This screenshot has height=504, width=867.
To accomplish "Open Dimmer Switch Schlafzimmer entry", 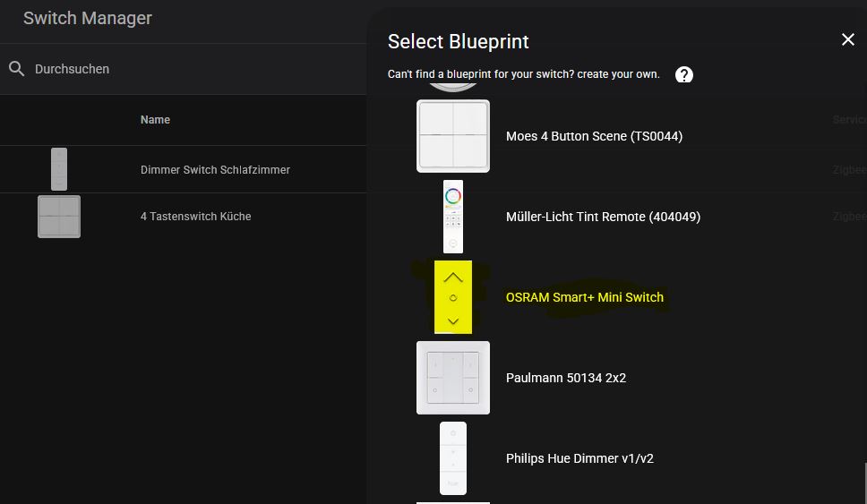I will click(x=215, y=170).
